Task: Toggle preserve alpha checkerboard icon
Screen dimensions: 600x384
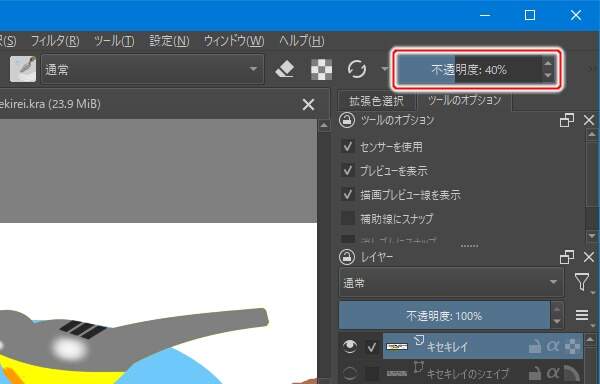Action: point(321,70)
